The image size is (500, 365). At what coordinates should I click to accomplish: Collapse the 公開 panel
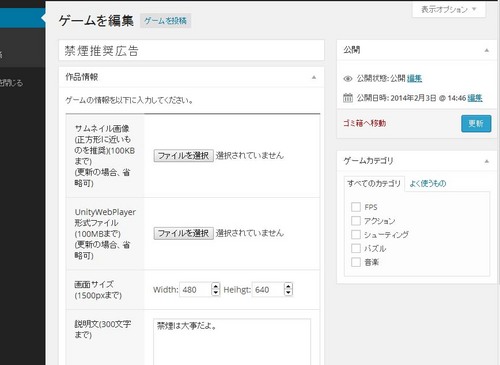486,50
